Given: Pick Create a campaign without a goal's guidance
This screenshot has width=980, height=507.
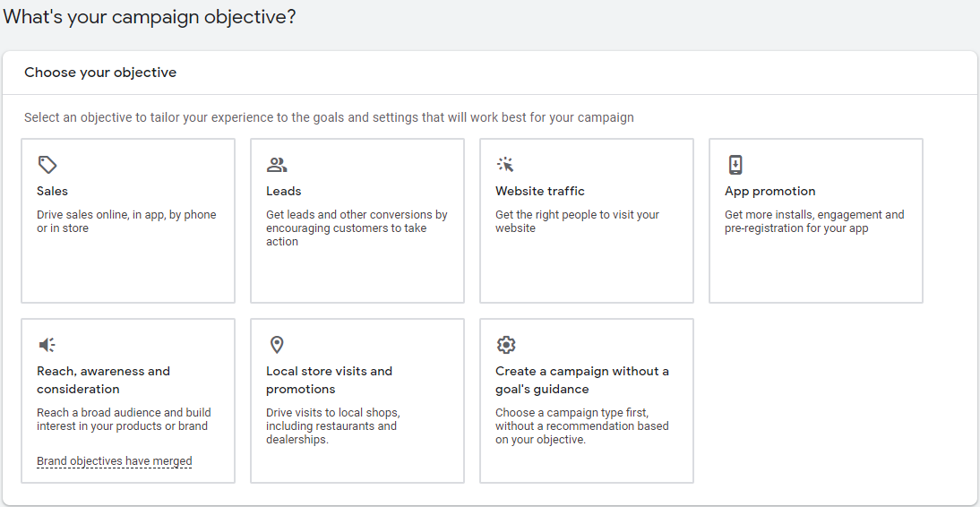Looking at the screenshot, I should click(581, 380).
